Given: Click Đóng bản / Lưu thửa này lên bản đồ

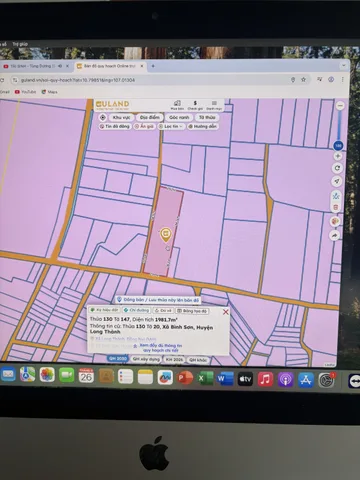Looking at the screenshot, I should pyautogui.click(x=158, y=300).
